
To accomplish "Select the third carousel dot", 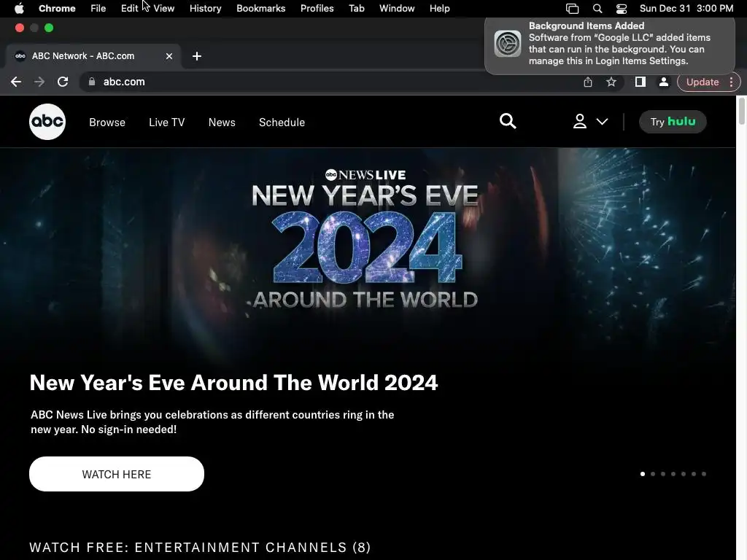I will pyautogui.click(x=663, y=474).
